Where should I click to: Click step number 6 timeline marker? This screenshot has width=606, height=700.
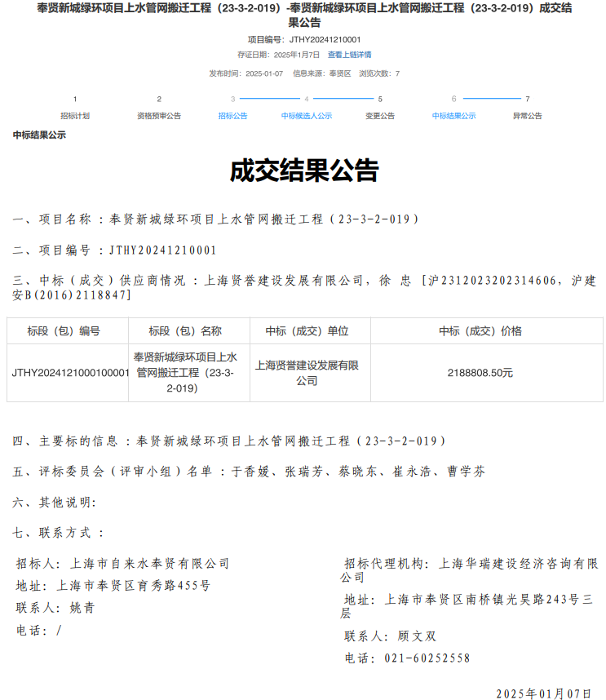point(453,99)
